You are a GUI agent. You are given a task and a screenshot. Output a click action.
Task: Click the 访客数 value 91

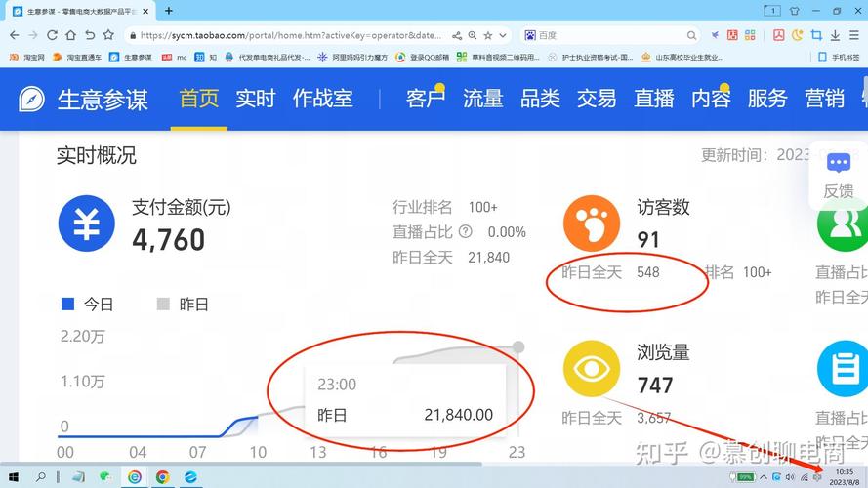pos(648,240)
